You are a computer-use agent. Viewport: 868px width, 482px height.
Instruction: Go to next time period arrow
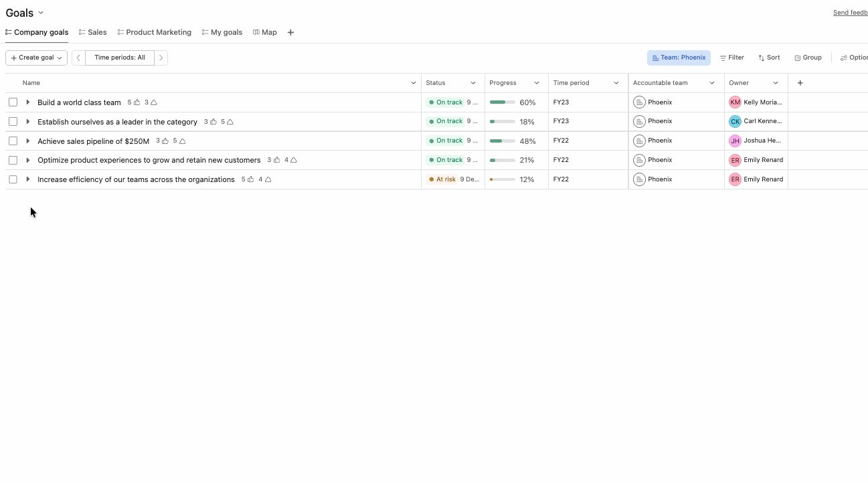coord(161,58)
